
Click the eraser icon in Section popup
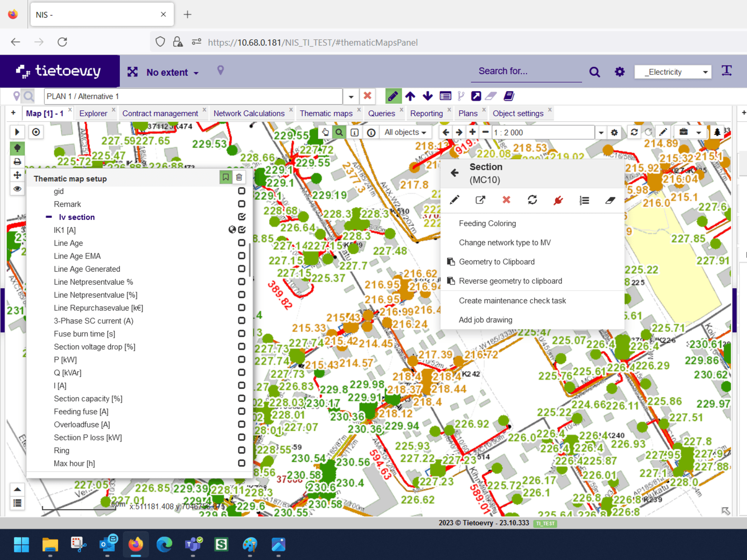[610, 200]
